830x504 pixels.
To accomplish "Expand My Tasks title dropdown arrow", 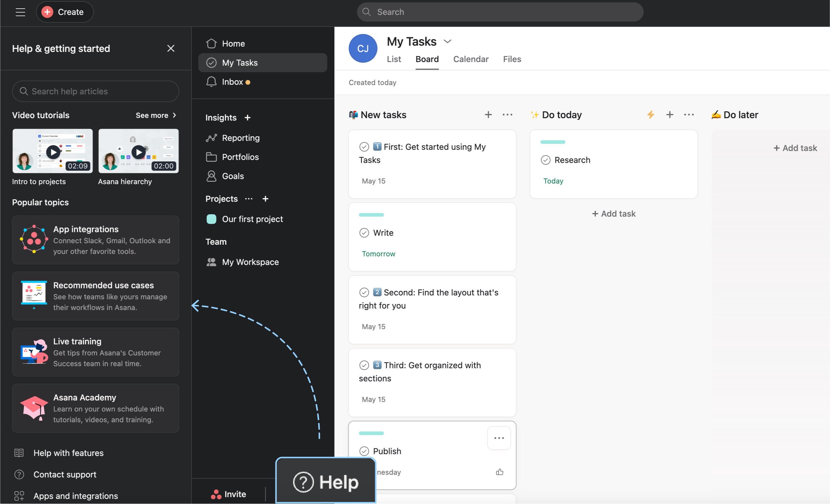I will 447,41.
